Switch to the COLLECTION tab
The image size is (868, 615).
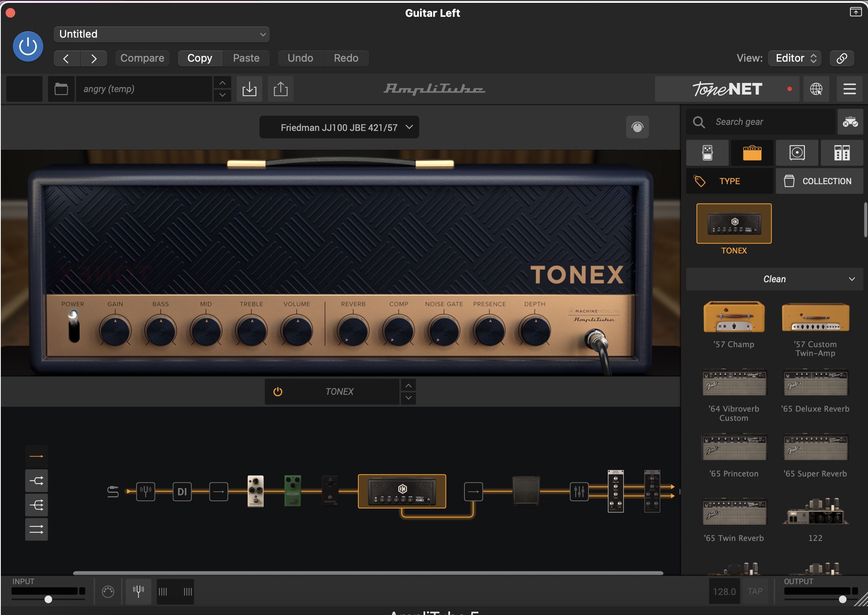pos(820,181)
